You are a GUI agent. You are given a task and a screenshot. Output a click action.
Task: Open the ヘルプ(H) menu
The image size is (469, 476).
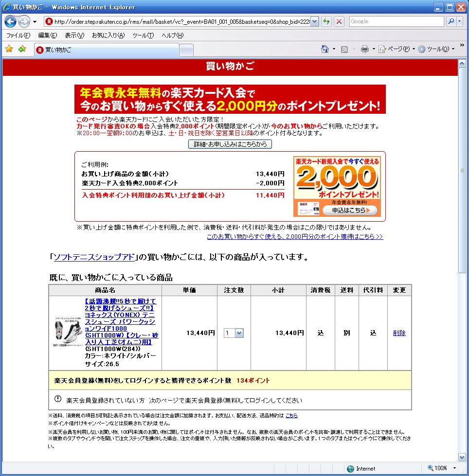pyautogui.click(x=173, y=35)
